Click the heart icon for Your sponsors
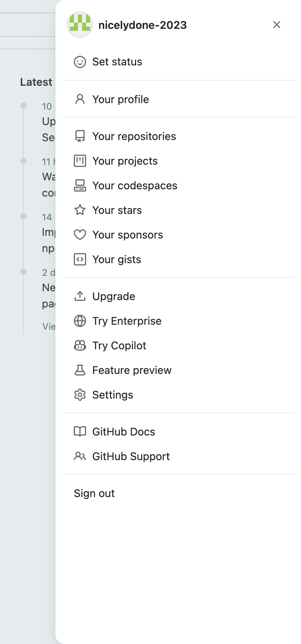 (x=80, y=235)
